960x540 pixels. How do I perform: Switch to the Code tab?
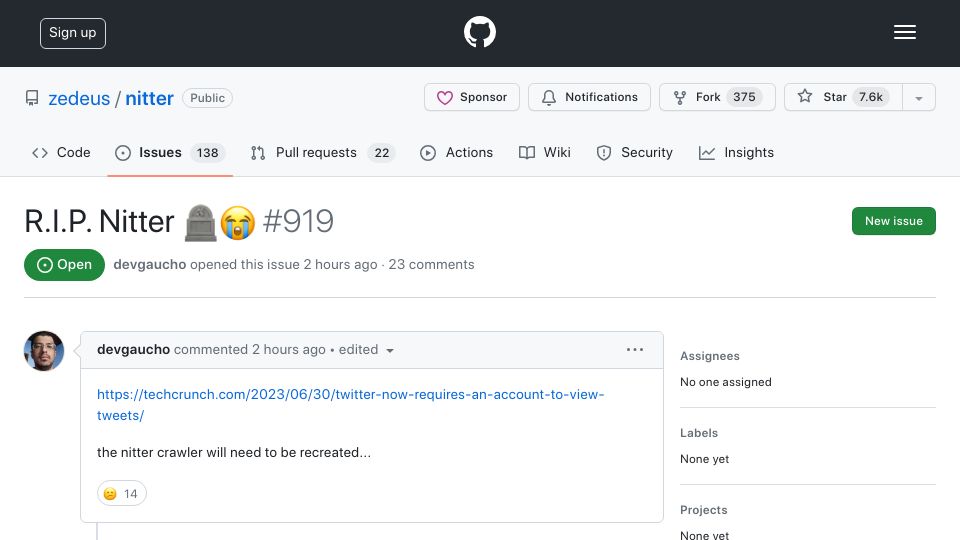coord(61,152)
